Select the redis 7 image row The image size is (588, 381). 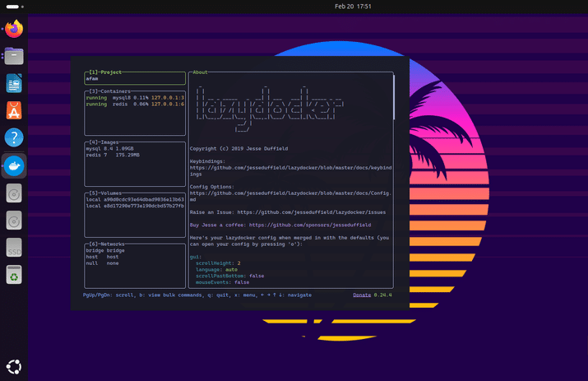(x=135, y=155)
